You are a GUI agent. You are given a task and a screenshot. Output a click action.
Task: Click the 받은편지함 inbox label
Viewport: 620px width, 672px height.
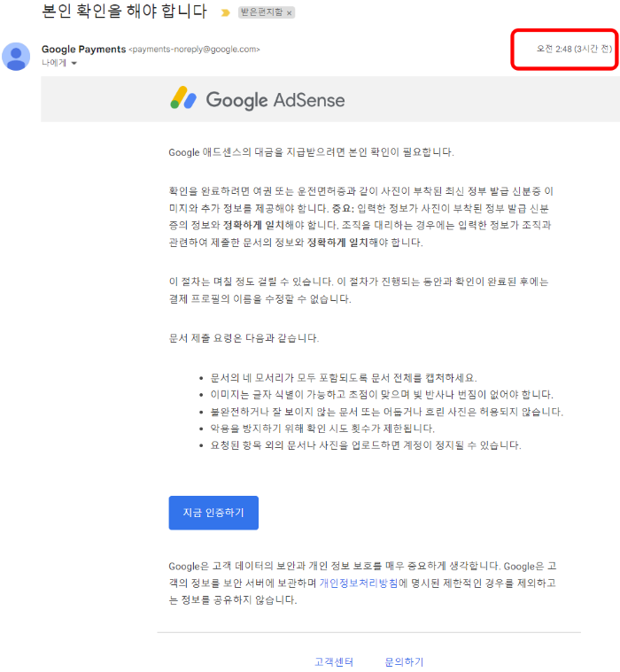pyautogui.click(x=261, y=12)
